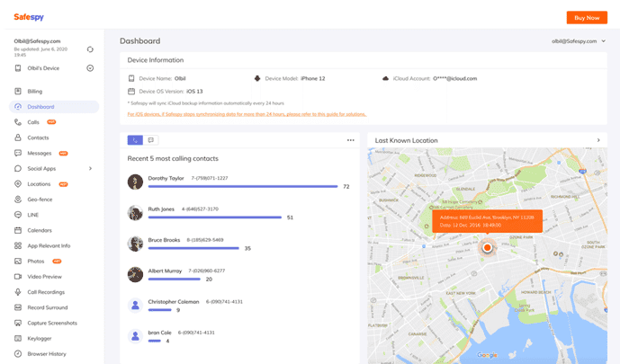The width and height of the screenshot is (620, 364).
Task: Click the Google logo on the map
Action: pos(487,355)
